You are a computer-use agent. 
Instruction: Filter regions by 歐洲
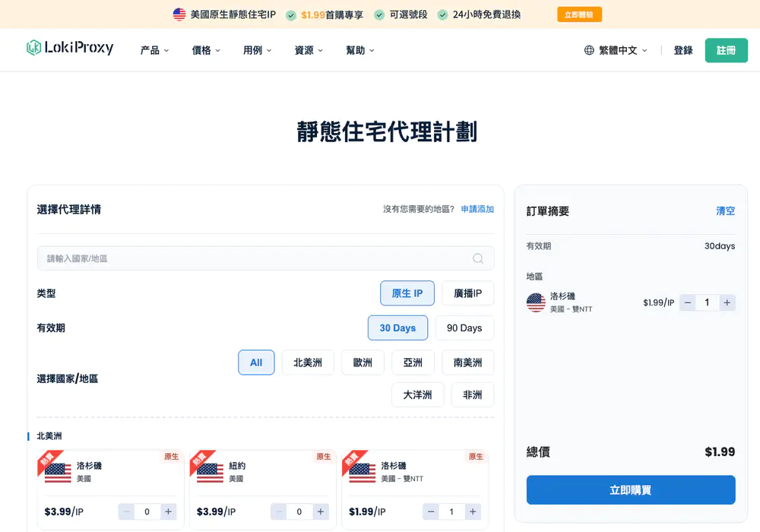point(363,363)
